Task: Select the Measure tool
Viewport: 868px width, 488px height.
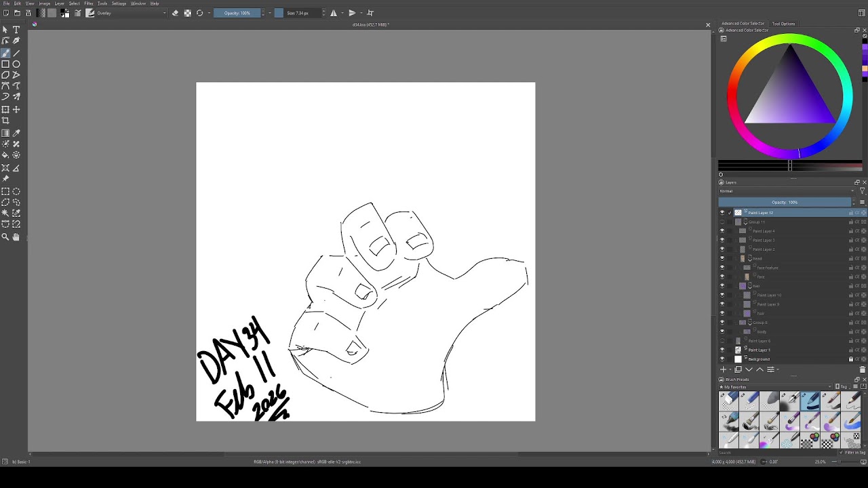Action: click(x=16, y=168)
